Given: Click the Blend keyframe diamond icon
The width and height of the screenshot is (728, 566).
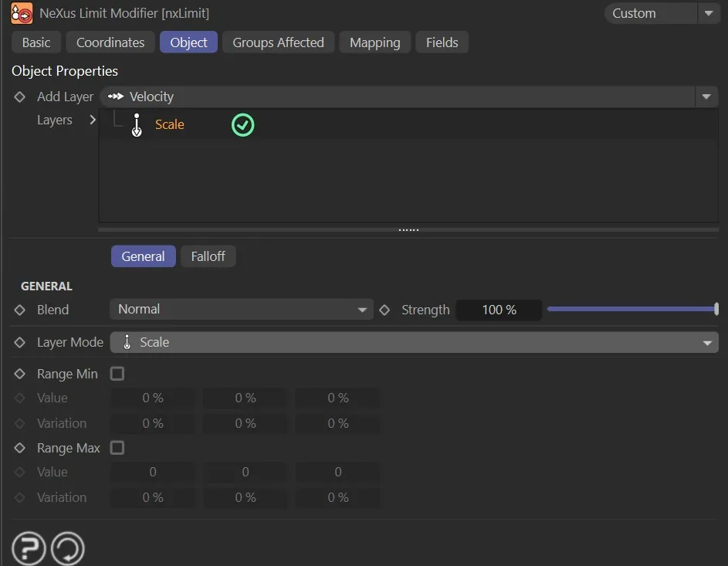Looking at the screenshot, I should 20,310.
